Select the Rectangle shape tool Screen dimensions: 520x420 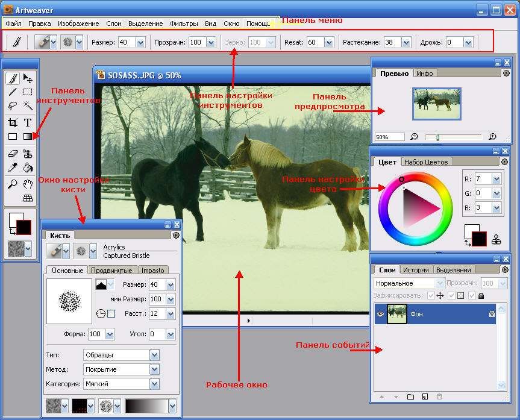coord(13,136)
